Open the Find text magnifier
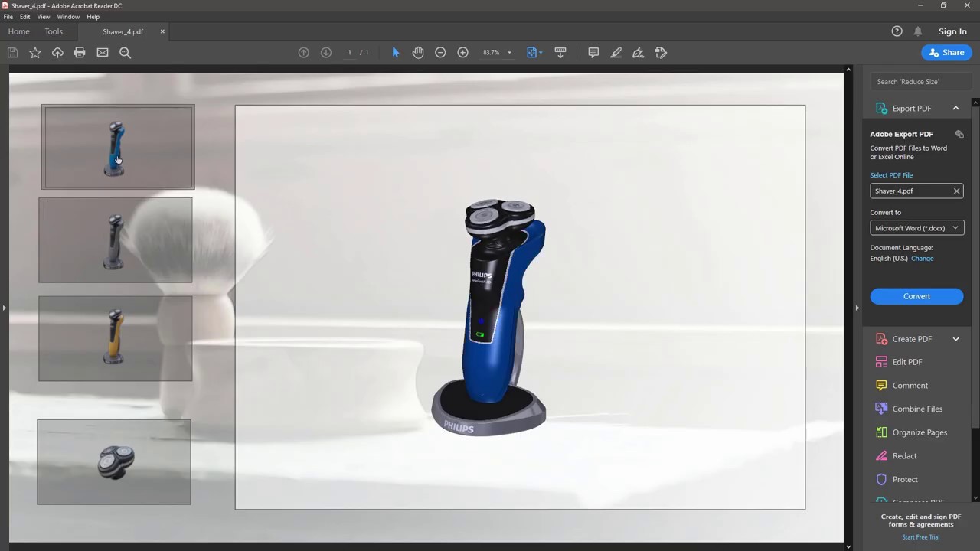This screenshot has width=980, height=551. (x=126, y=53)
